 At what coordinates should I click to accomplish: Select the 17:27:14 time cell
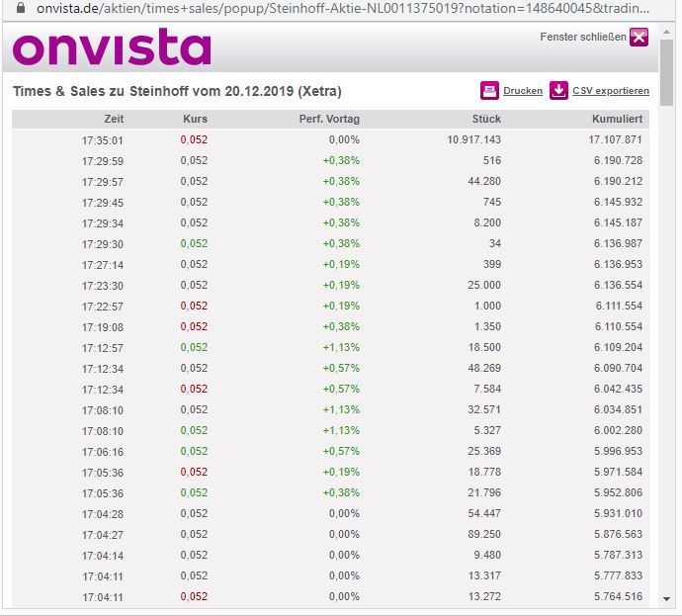point(103,265)
